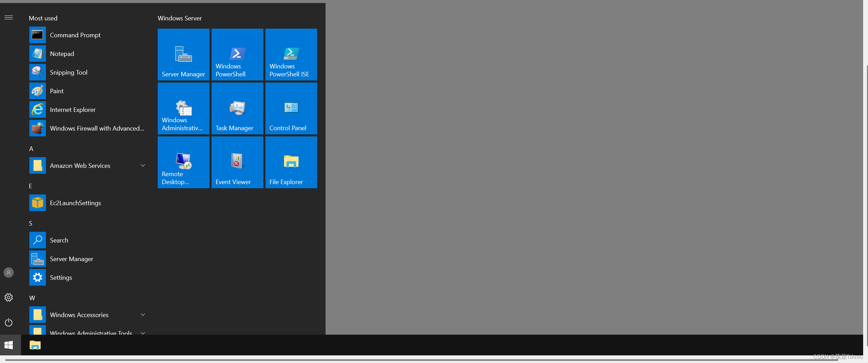Open the Control Panel tile

pos(291,108)
